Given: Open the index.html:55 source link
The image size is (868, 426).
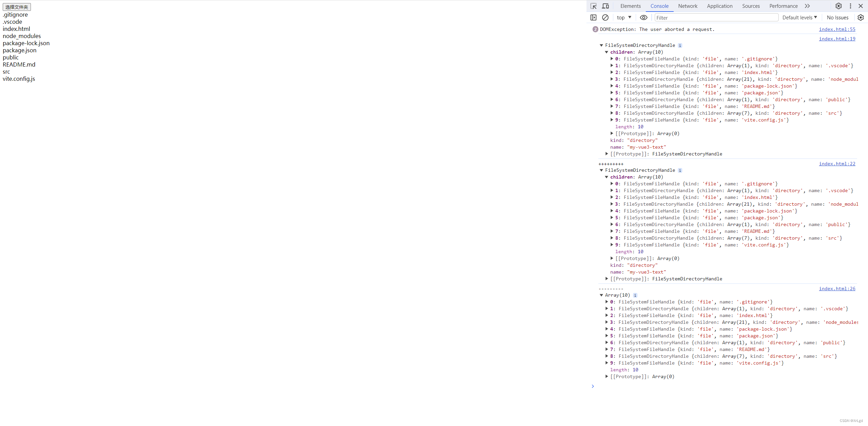Looking at the screenshot, I should click(837, 29).
